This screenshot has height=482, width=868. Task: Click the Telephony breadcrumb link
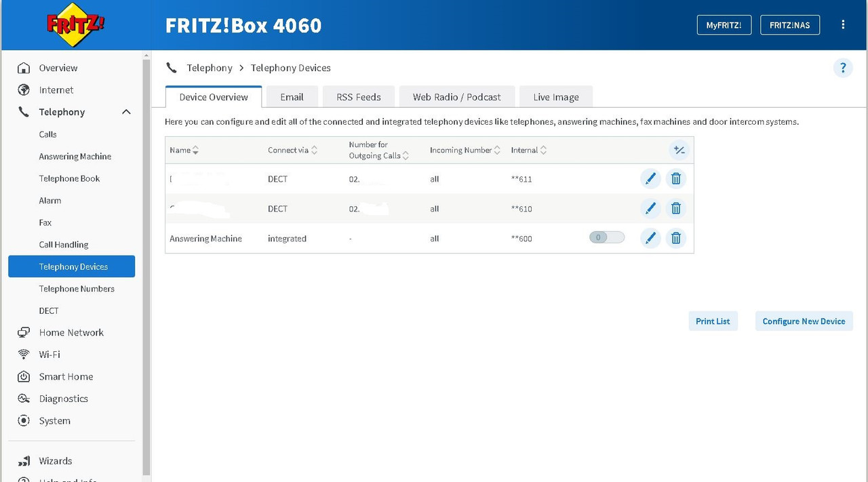[x=210, y=68]
